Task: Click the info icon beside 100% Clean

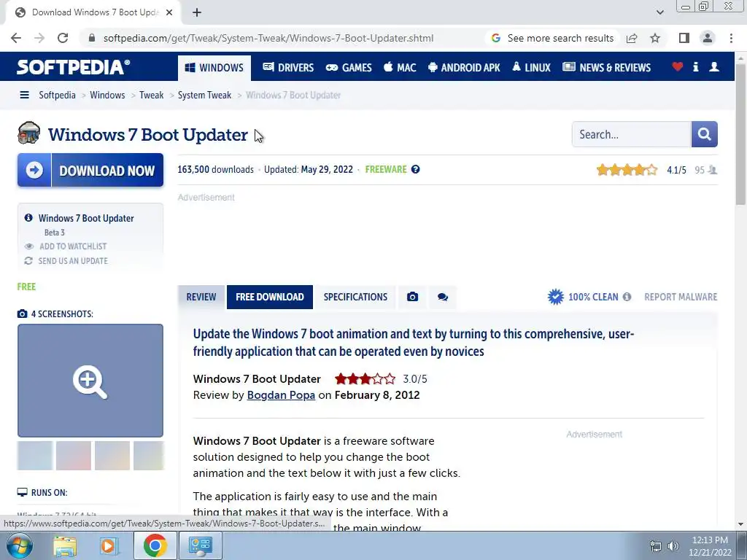Action: [627, 297]
